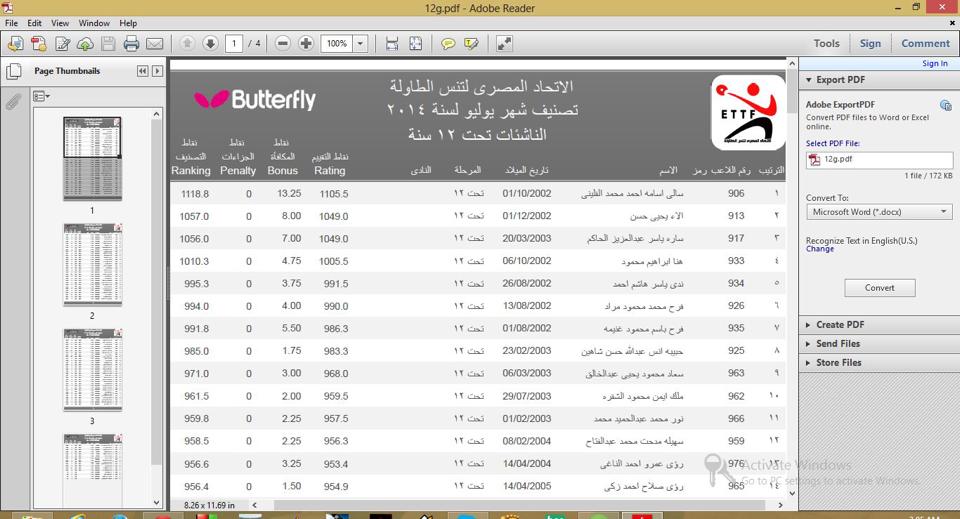Screen dimensions: 960x519
Task: Switch to the Comment pane
Action: tap(925, 43)
